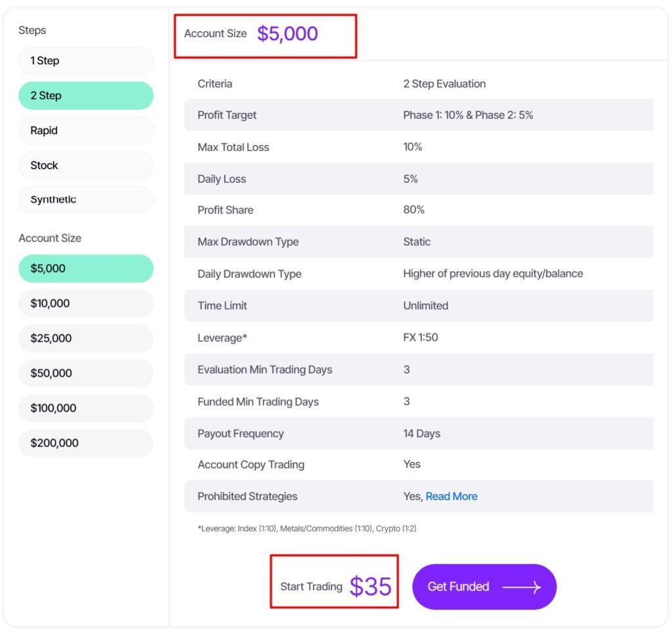Click the Max Drawdown Type label
Image resolution: width=672 pixels, height=632 pixels.
[248, 242]
